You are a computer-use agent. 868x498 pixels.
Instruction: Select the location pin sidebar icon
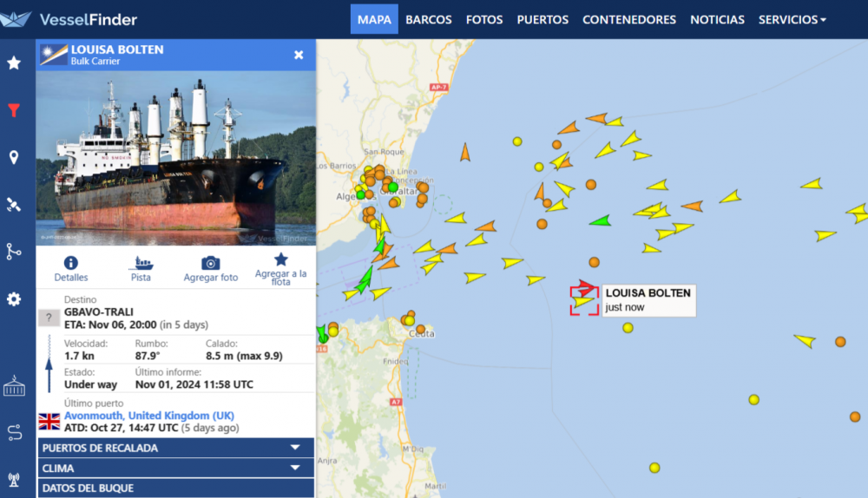click(14, 157)
